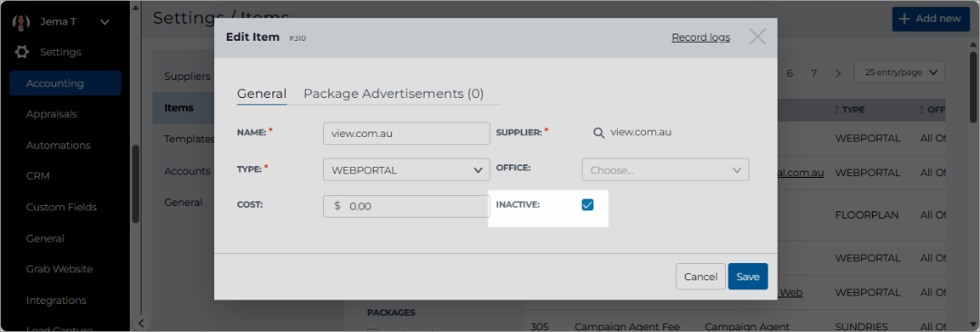This screenshot has width=980, height=332.
Task: Open the Record logs link
Action: pos(701,37)
